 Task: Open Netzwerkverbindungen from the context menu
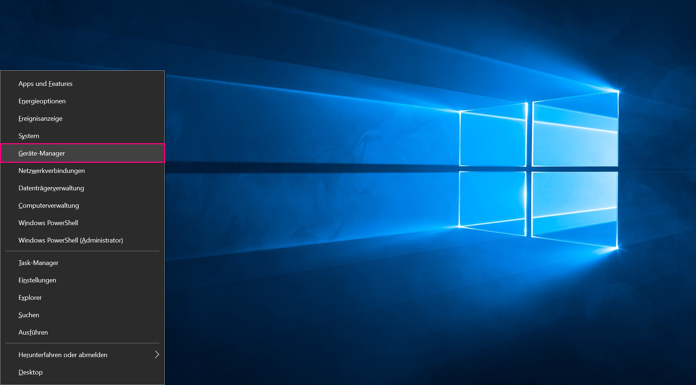click(x=83, y=171)
